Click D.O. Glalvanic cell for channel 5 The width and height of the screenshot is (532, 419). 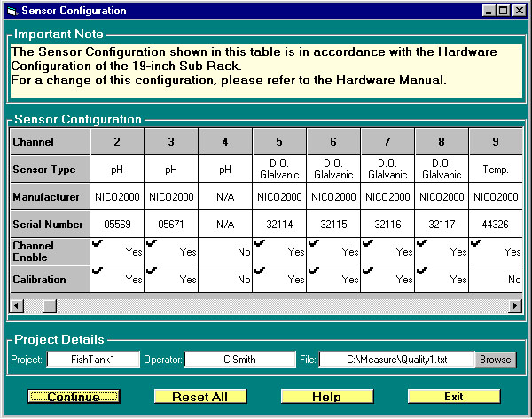279,170
